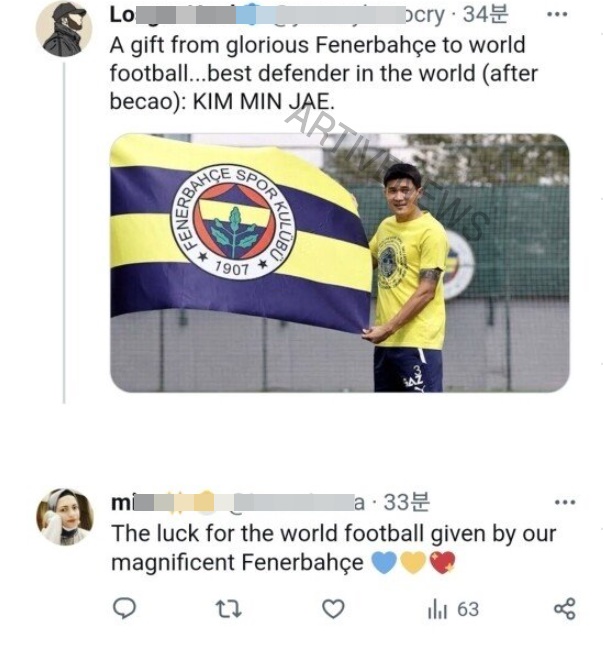The width and height of the screenshot is (603, 668).
Task: Share the reply tweet
Action: [564, 608]
